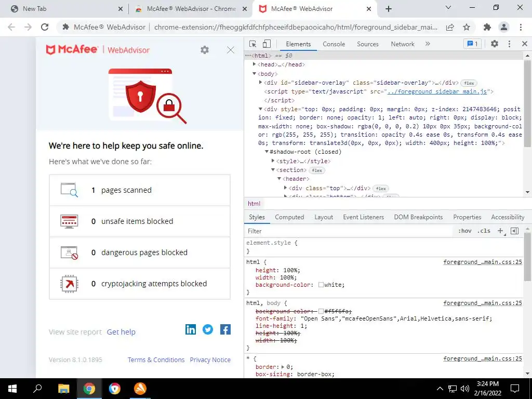Bookmark this tab with the star icon
The height and width of the screenshot is (399, 532).
[x=467, y=27]
